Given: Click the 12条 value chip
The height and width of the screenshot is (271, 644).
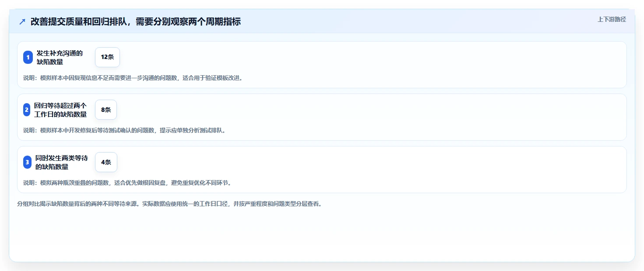Looking at the screenshot, I should [107, 57].
